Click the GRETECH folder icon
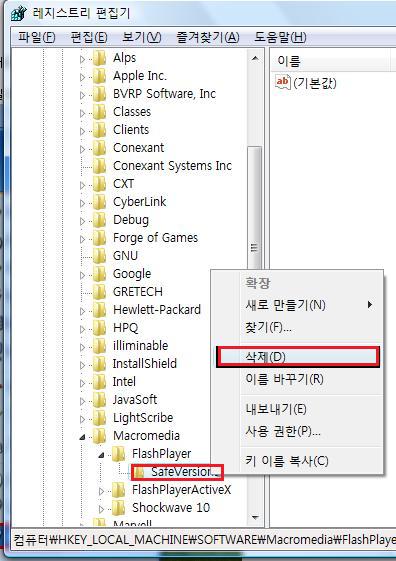396x561 pixels. 99,292
